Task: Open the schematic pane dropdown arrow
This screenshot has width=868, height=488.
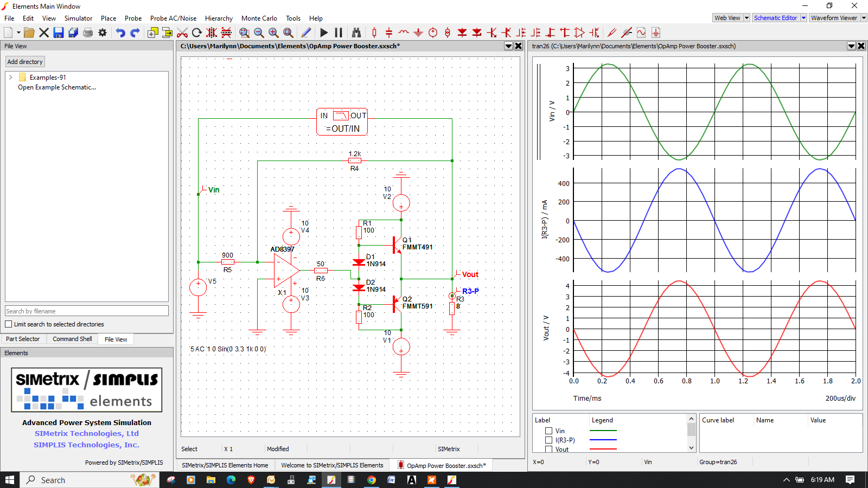Action: pos(509,46)
